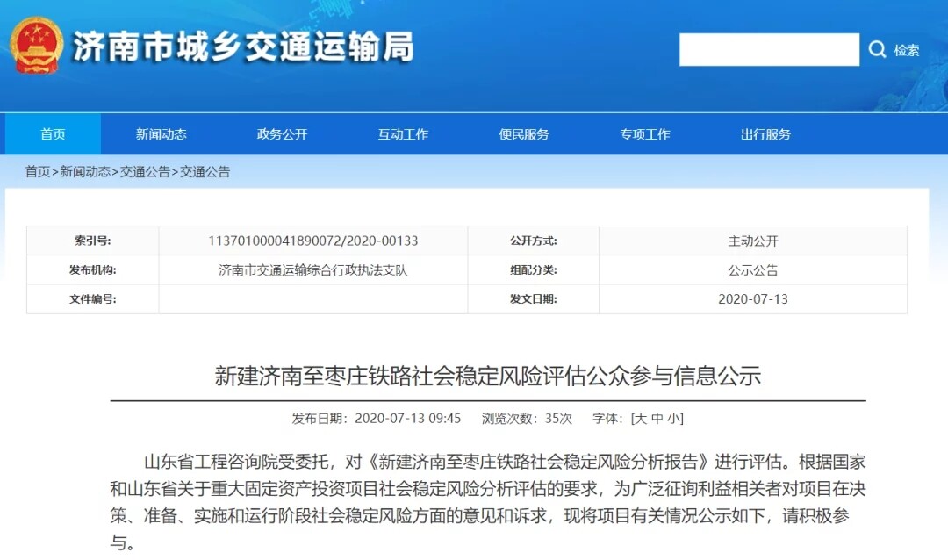Click the article headline 新建济南至枣庄铁路社会稳定风险评估
This screenshot has height=560, width=948.
point(488,377)
